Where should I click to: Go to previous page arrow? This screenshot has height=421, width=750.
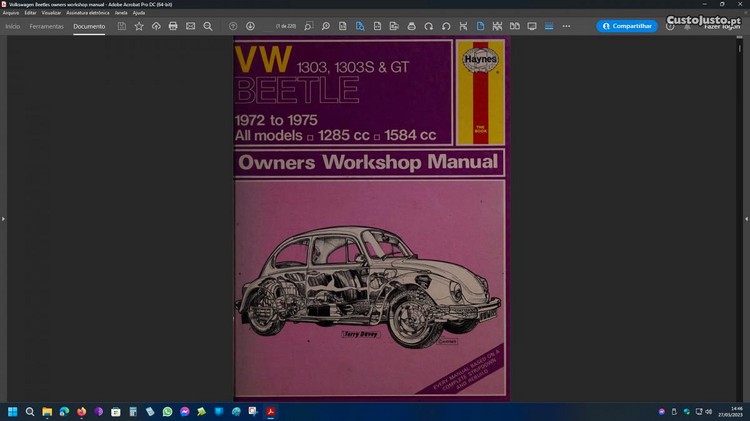(233, 26)
